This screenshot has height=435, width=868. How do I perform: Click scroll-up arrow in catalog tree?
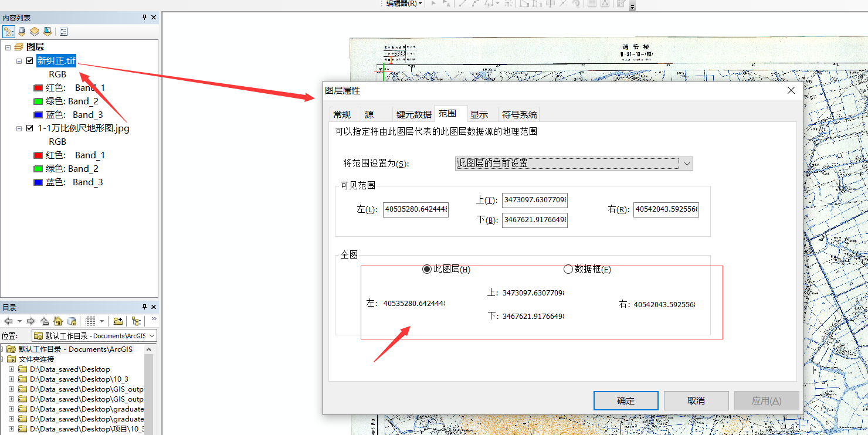[148, 349]
